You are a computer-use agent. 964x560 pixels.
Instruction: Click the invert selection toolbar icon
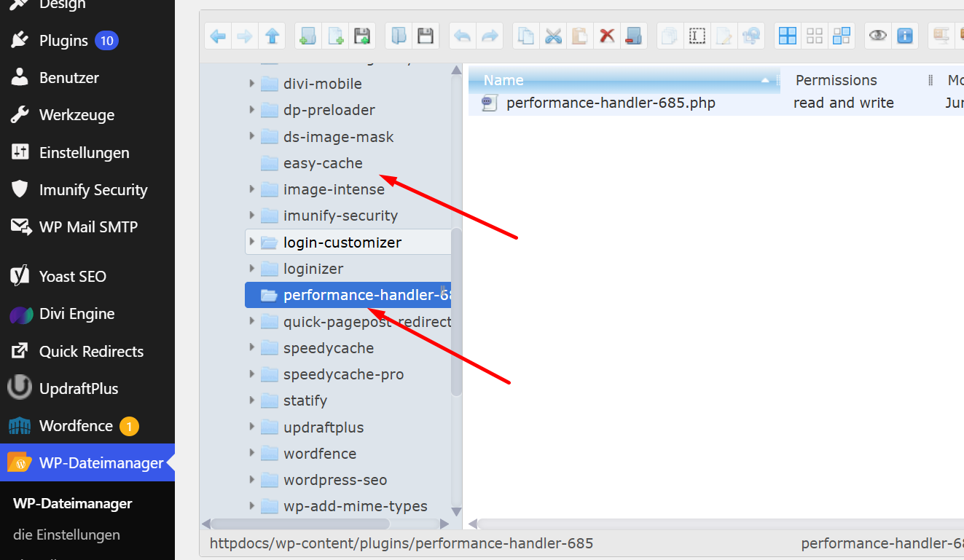tap(842, 36)
